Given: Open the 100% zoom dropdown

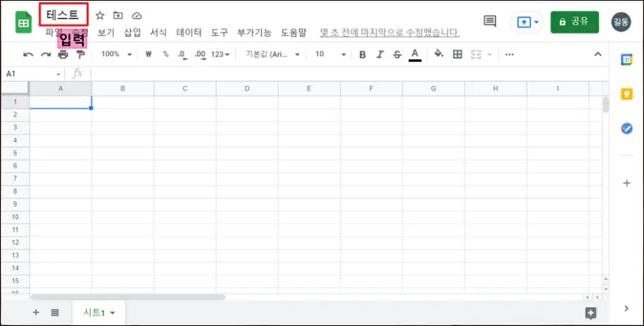Looking at the screenshot, I should [x=116, y=55].
